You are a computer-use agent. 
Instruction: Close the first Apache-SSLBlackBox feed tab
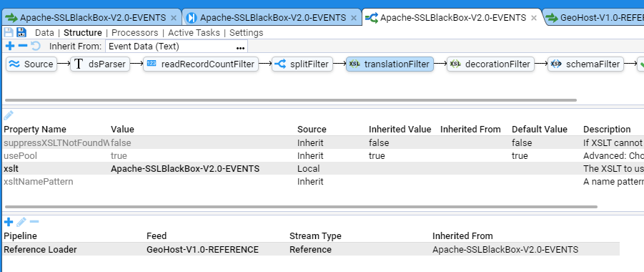pyautogui.click(x=173, y=18)
